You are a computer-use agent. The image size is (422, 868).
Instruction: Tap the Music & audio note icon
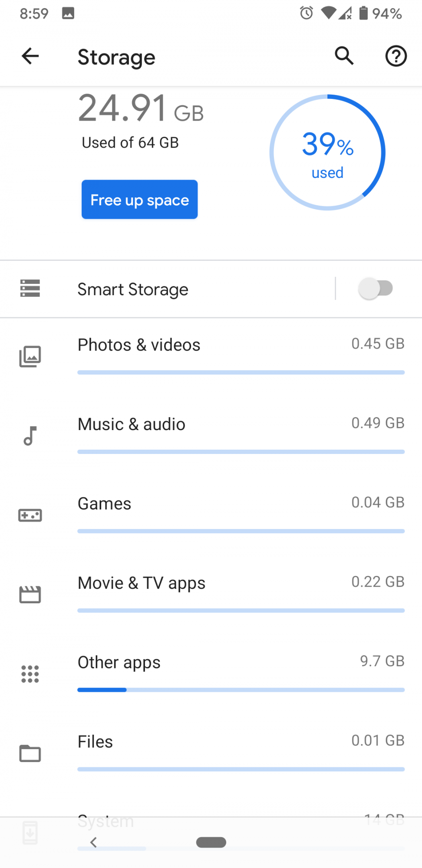(30, 436)
